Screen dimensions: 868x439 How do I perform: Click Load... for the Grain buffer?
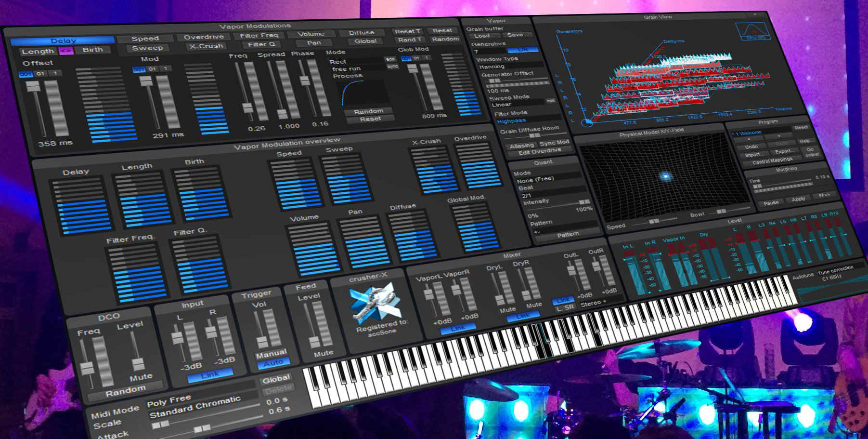click(484, 36)
